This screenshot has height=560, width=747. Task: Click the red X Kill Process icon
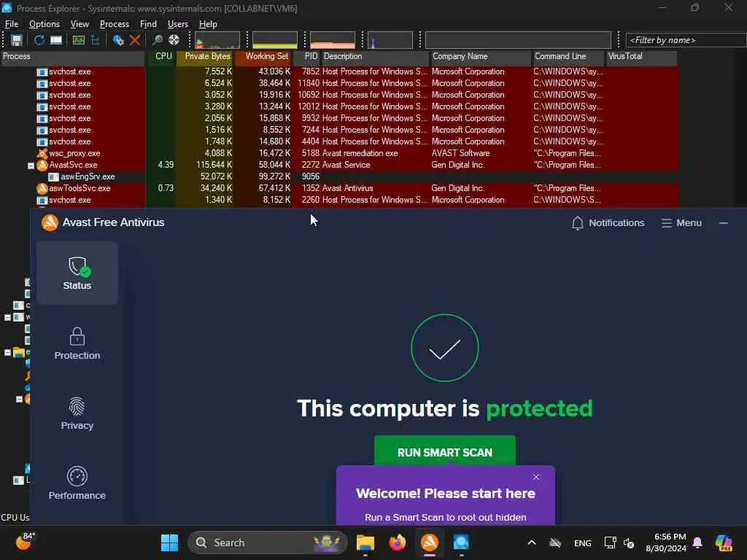click(x=135, y=40)
